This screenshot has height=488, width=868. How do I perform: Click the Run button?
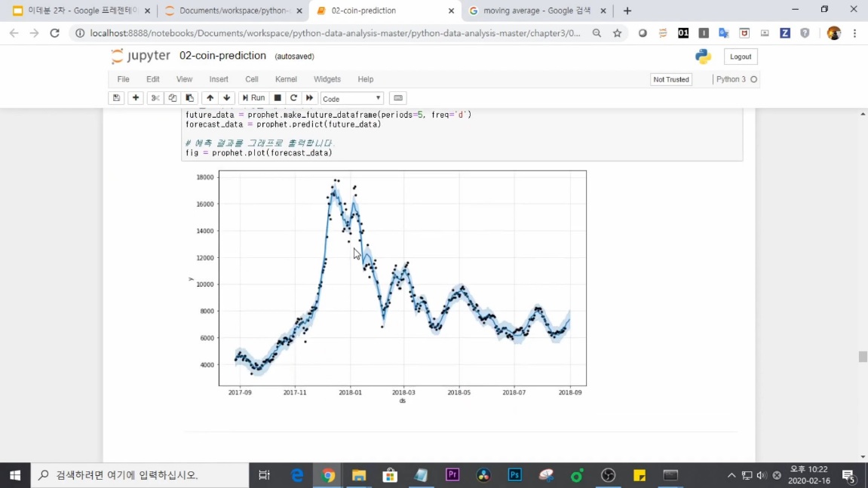tap(253, 98)
